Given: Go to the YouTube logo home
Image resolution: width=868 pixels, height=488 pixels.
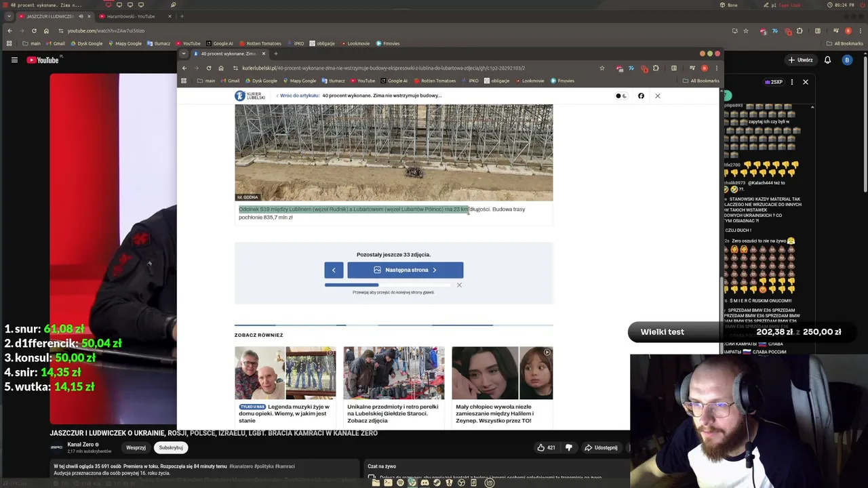Looking at the screenshot, I should (x=43, y=60).
